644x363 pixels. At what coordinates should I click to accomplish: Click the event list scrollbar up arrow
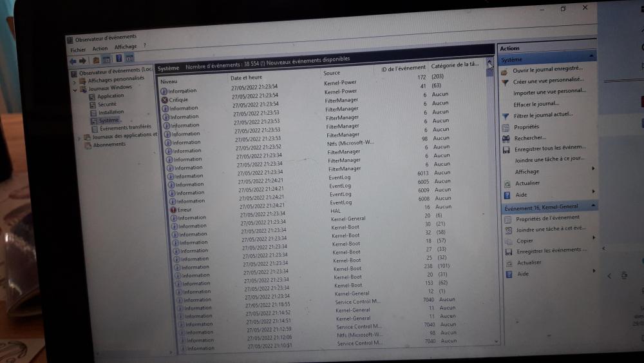point(489,62)
